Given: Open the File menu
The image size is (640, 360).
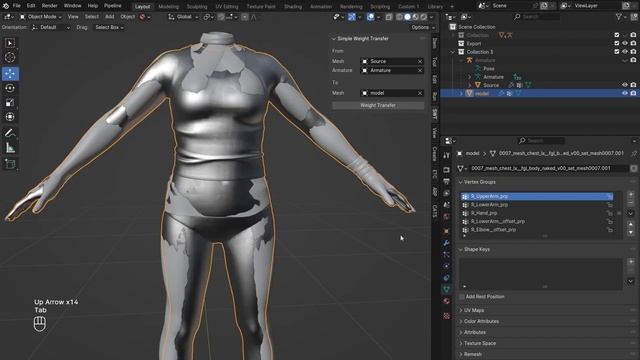Looking at the screenshot, I should [16, 6].
